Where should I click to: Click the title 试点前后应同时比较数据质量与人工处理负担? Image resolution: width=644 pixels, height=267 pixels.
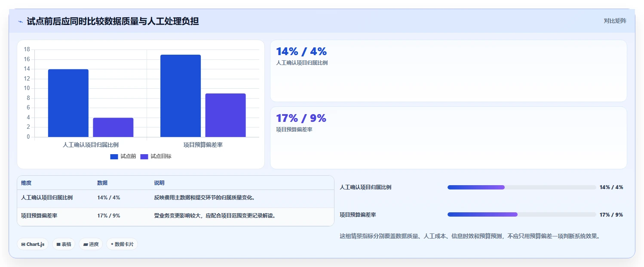point(113,21)
